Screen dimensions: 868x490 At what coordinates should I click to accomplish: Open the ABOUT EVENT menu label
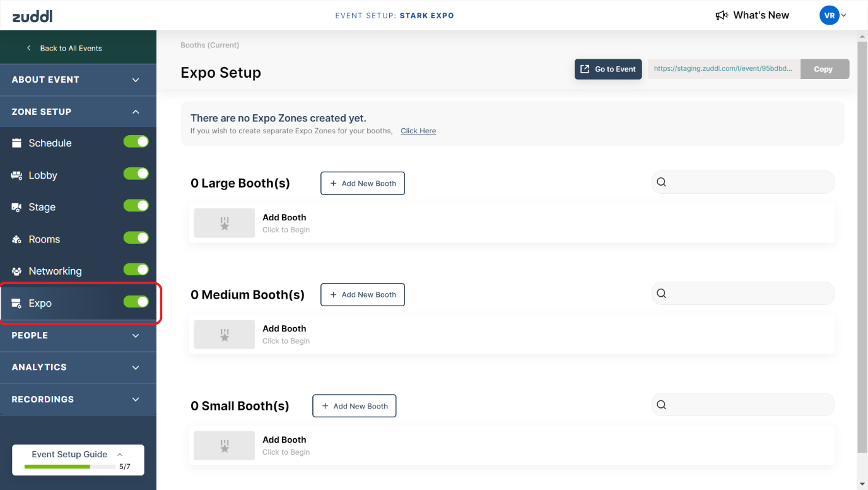tap(45, 80)
